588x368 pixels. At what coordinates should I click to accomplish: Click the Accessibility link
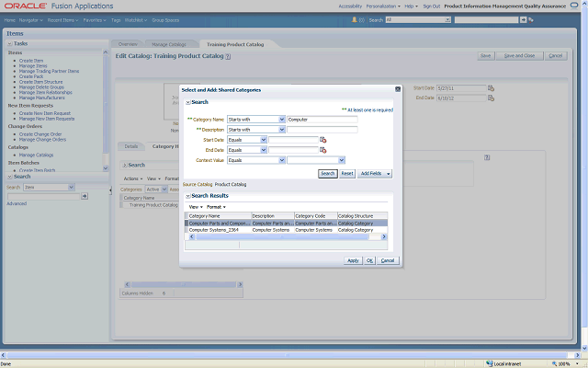coord(350,6)
